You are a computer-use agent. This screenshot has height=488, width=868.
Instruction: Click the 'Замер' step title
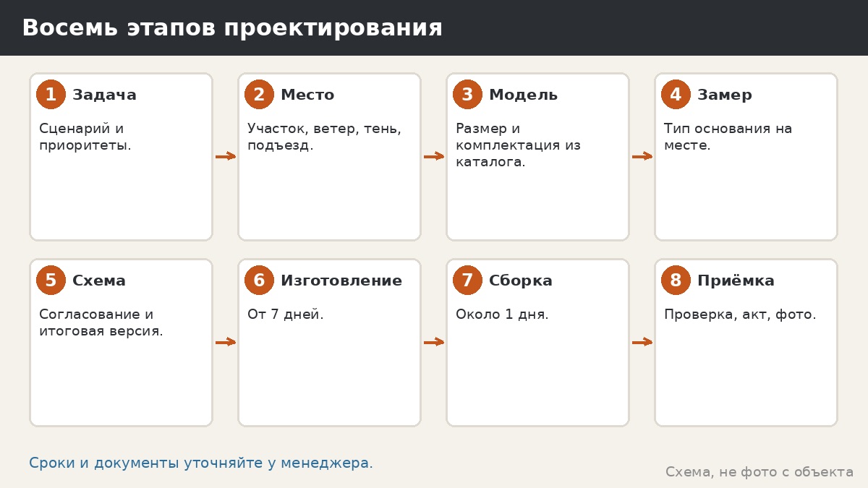pos(725,95)
